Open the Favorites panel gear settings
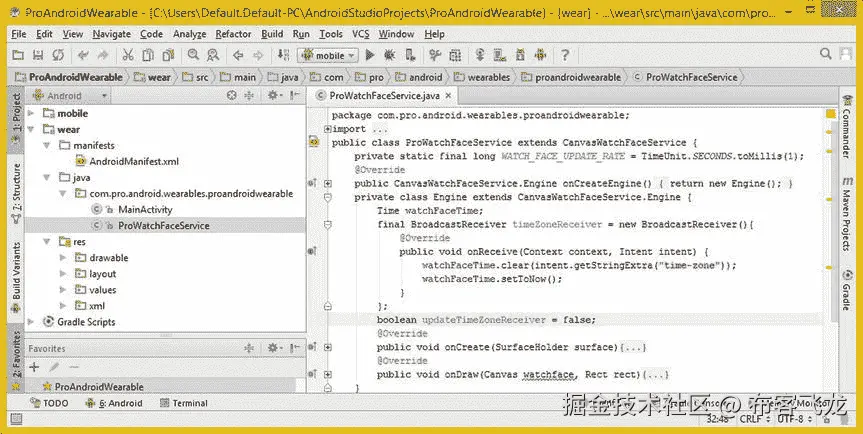Screen dimensions: 863x434 pos(274,348)
